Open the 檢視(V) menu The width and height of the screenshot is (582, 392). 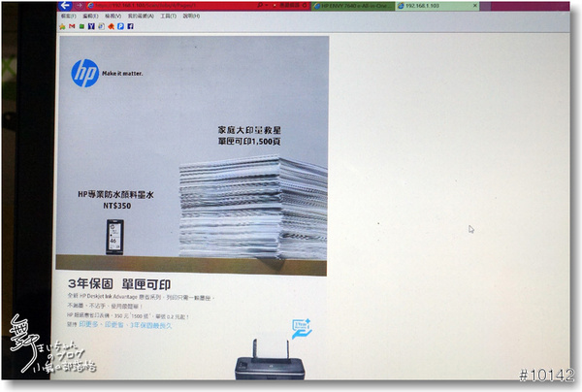click(x=113, y=16)
